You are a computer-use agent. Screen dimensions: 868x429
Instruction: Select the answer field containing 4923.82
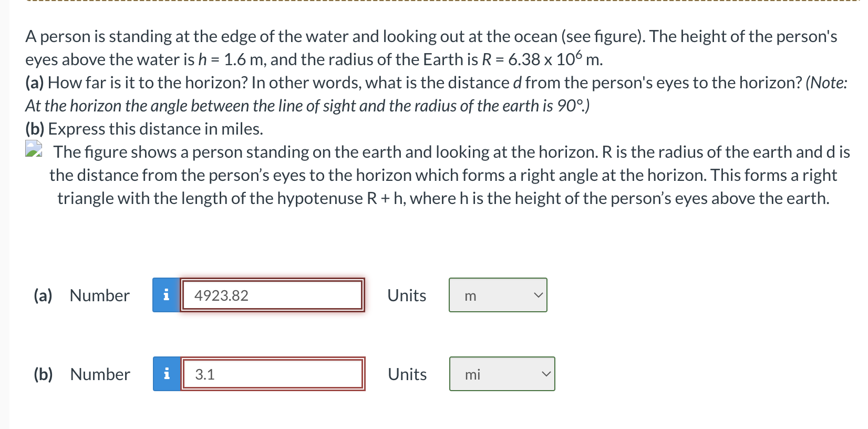(x=272, y=295)
